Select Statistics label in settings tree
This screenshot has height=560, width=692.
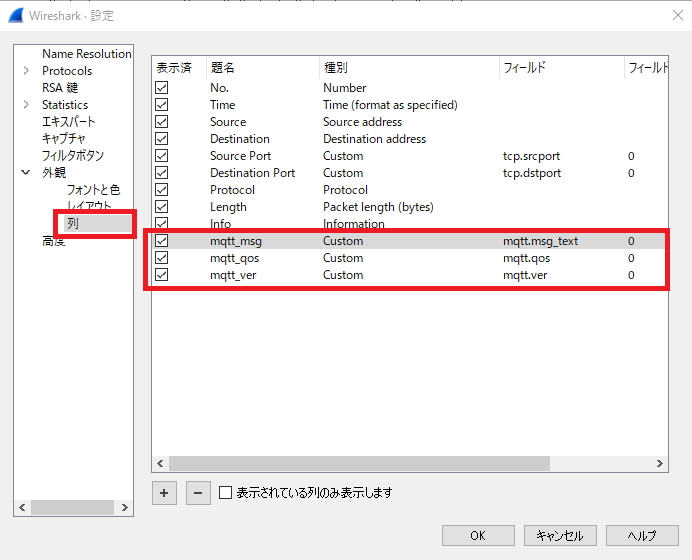coord(65,105)
